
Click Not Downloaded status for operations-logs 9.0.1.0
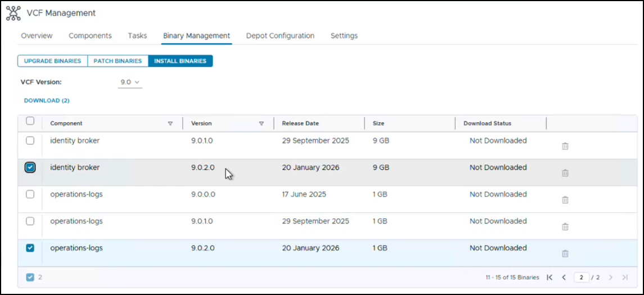click(498, 221)
